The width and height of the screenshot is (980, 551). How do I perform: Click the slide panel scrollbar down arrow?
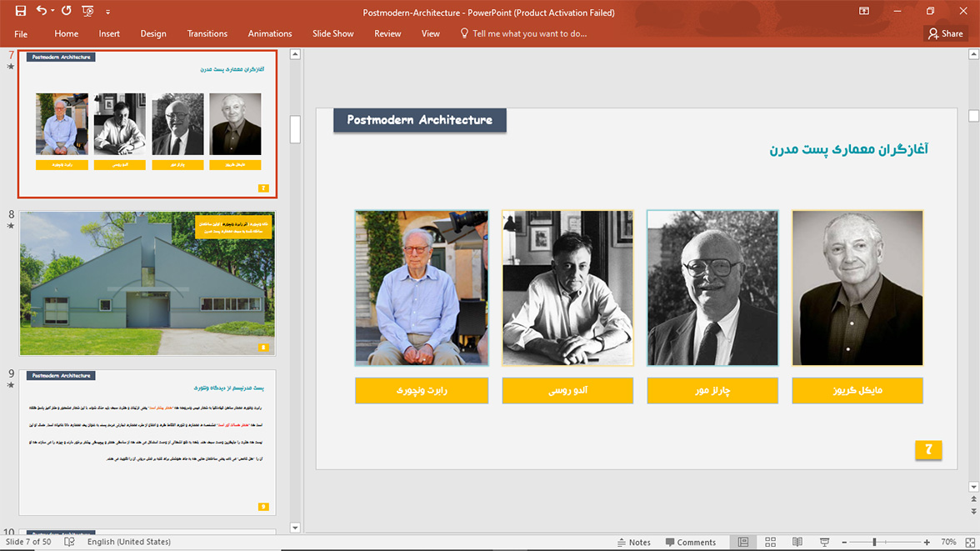click(296, 528)
